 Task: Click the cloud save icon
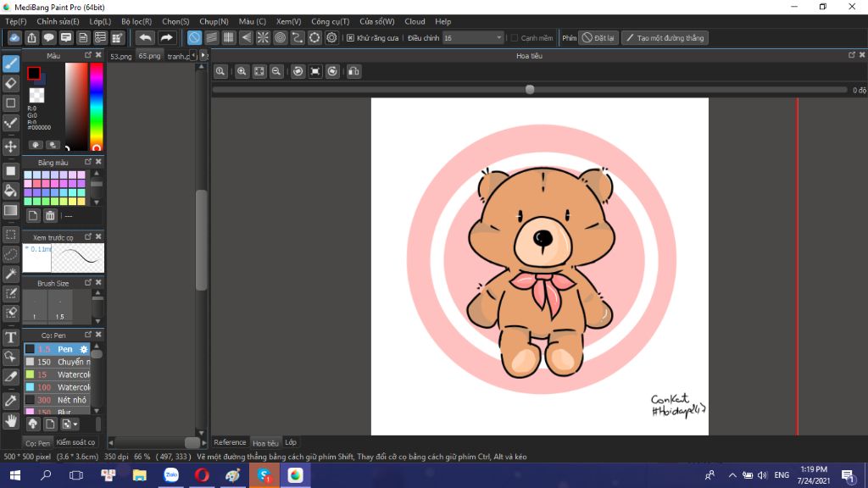14,38
